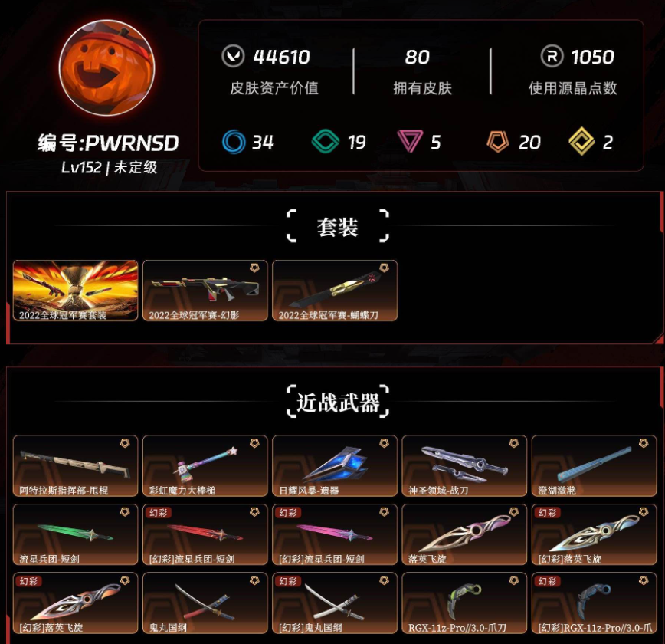This screenshot has height=644, width=665.
Task: Select the RGX-11z-Pro//3.0-爪刀 card
Action: [x=464, y=603]
